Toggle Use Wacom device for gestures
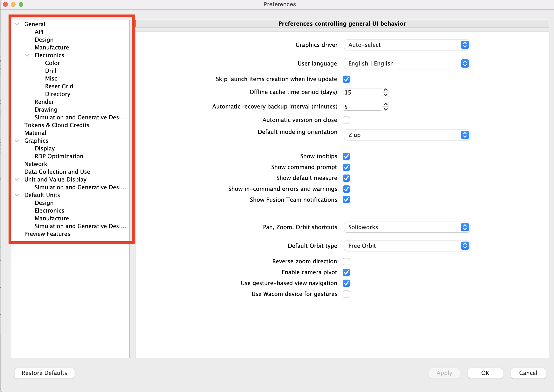Image resolution: width=554 pixels, height=392 pixels. [346, 294]
